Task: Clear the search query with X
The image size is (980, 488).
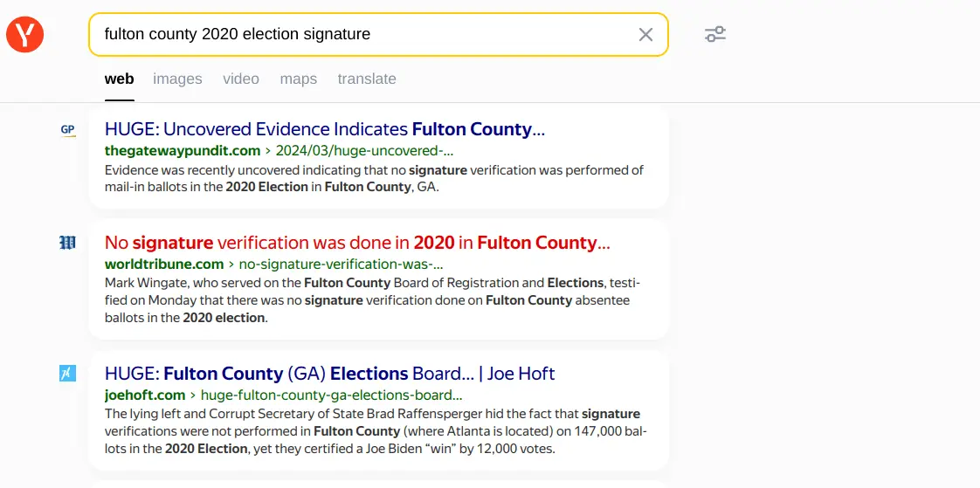Action: click(x=645, y=35)
